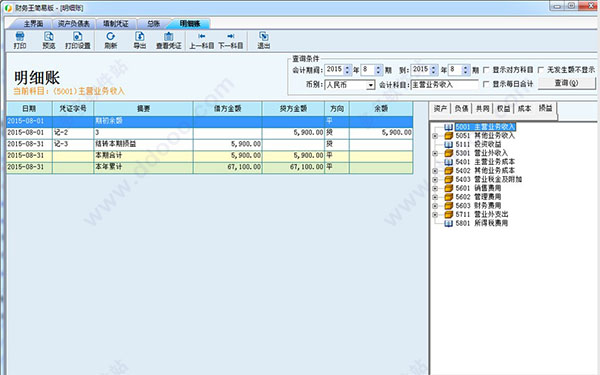Toggle 无发生额不显示 checkbox
The width and height of the screenshot is (600, 375).
point(541,70)
